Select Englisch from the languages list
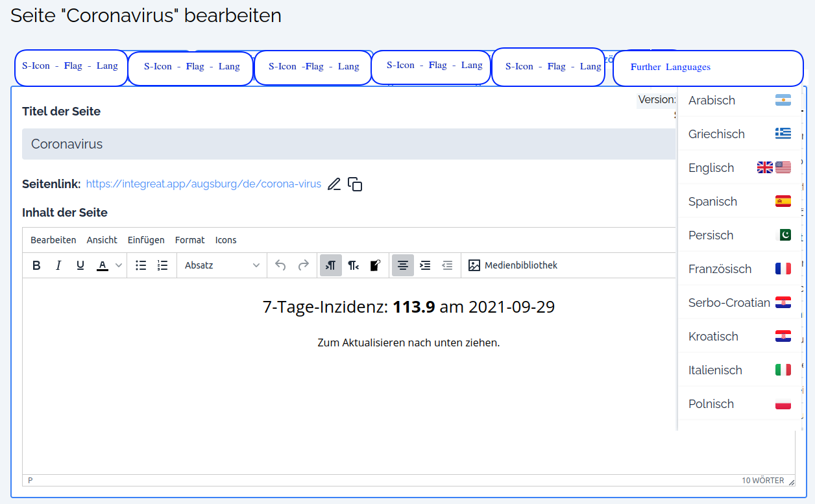This screenshot has height=504, width=815. click(711, 167)
